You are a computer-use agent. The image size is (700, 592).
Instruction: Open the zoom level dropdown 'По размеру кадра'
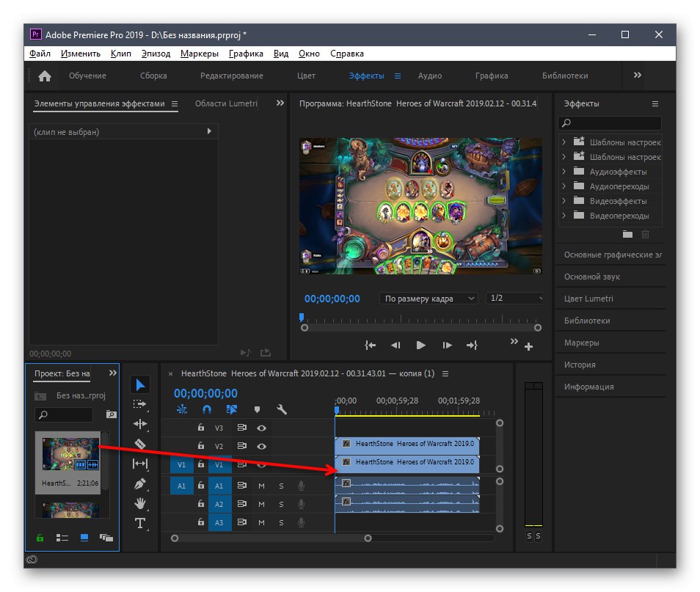click(x=429, y=299)
